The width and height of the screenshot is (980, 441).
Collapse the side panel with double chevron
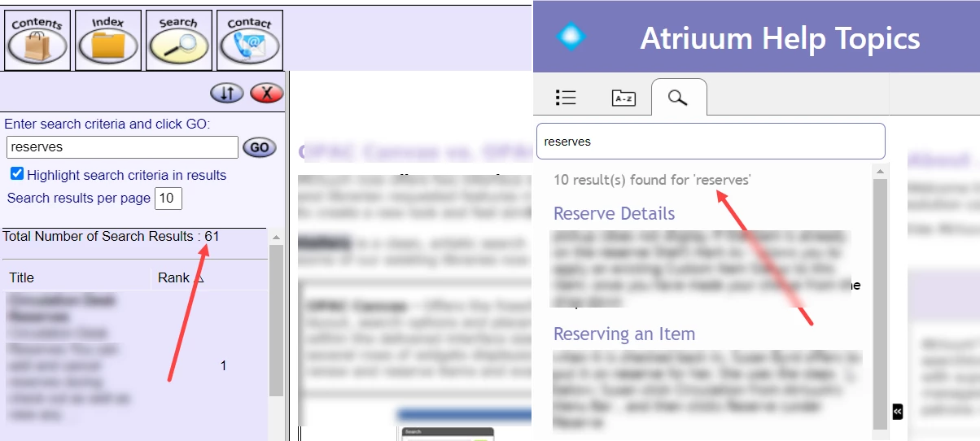[898, 412]
